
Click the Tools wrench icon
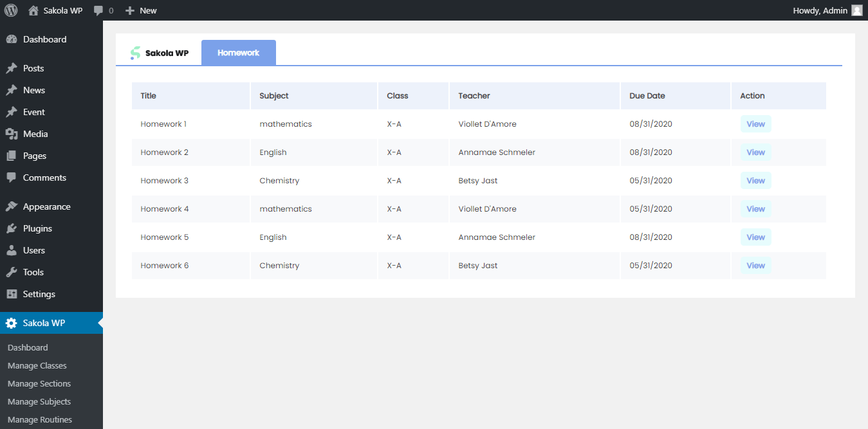12,272
